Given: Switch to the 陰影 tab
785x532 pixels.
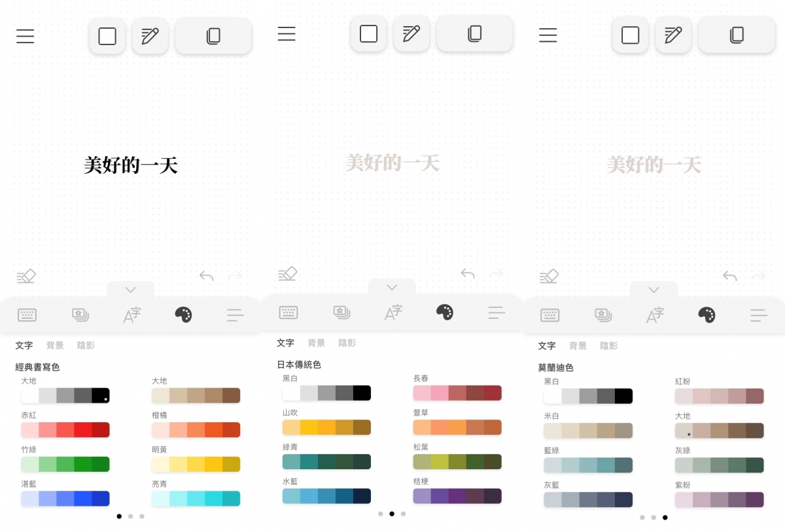Looking at the screenshot, I should point(86,345).
